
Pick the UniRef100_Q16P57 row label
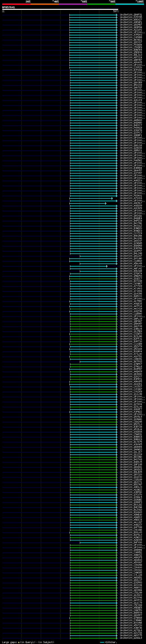tap(131, 251)
